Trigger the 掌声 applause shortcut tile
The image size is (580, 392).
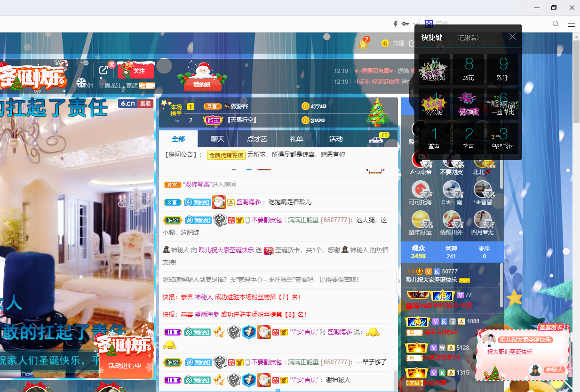click(x=434, y=138)
